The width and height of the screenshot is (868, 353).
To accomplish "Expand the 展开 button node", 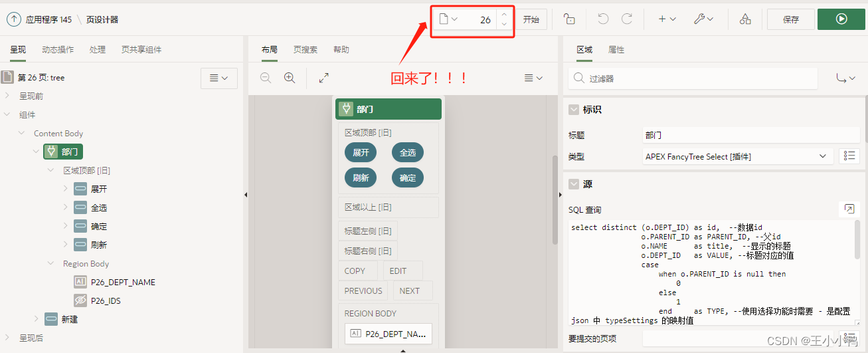I will [66, 189].
